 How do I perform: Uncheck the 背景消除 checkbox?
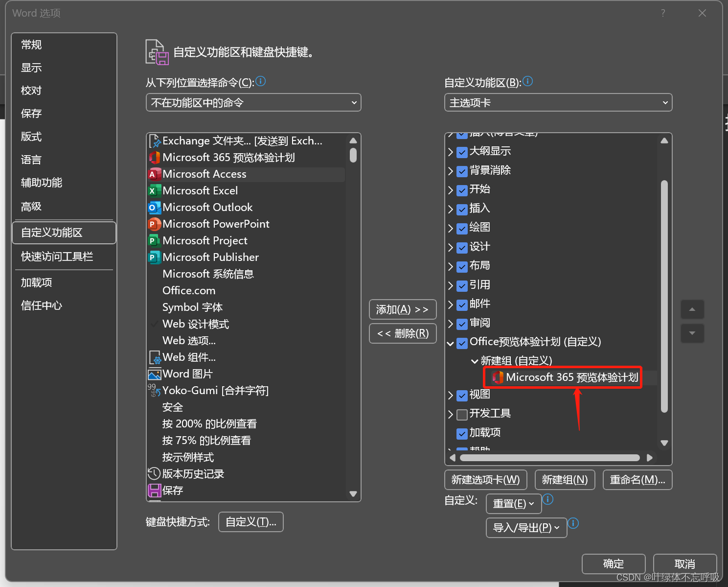click(462, 171)
